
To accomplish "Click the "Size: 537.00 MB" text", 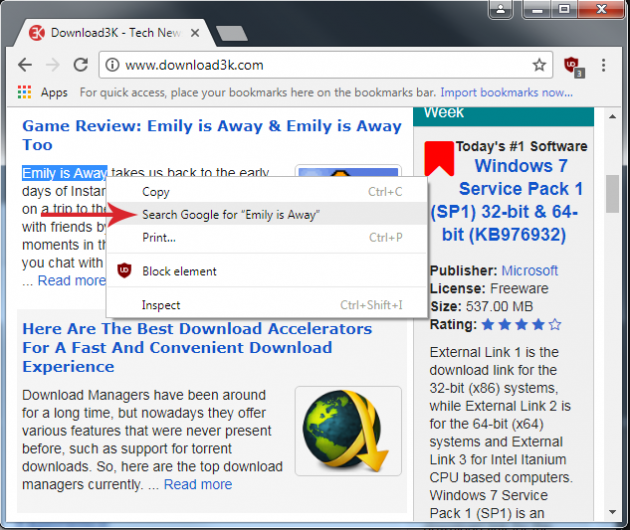I will pyautogui.click(x=481, y=307).
